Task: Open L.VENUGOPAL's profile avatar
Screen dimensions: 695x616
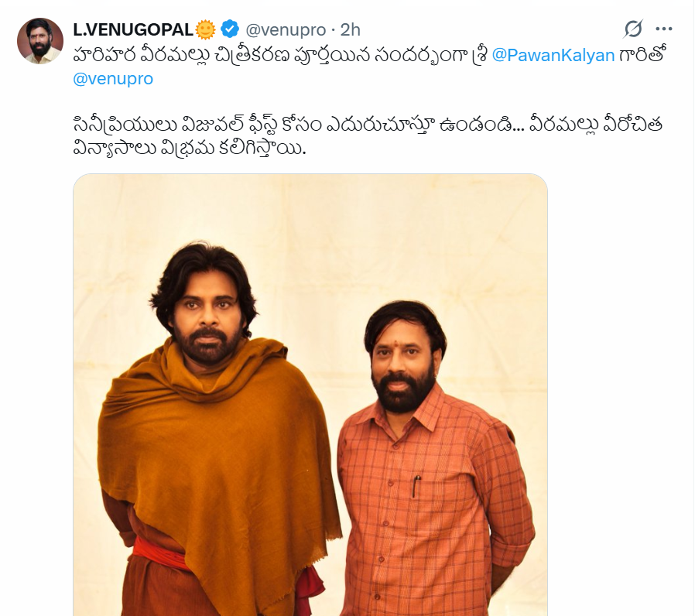Action: [40, 41]
